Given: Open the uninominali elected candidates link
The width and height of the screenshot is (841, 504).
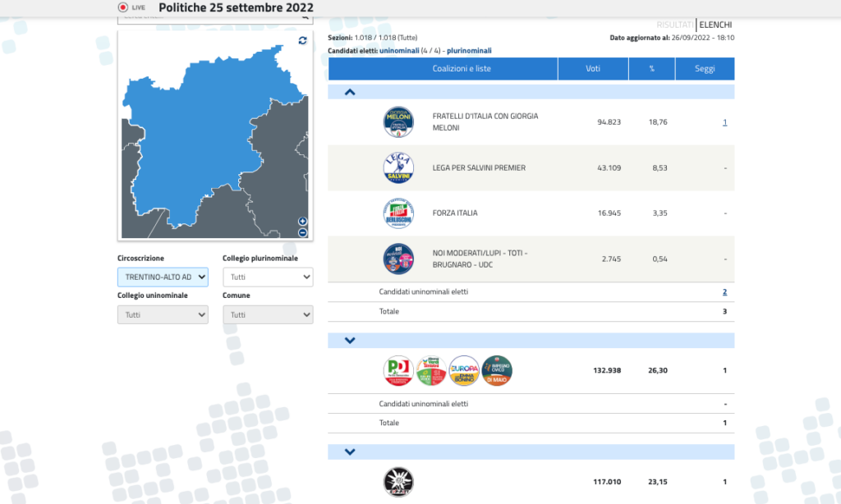Looking at the screenshot, I should (x=399, y=50).
